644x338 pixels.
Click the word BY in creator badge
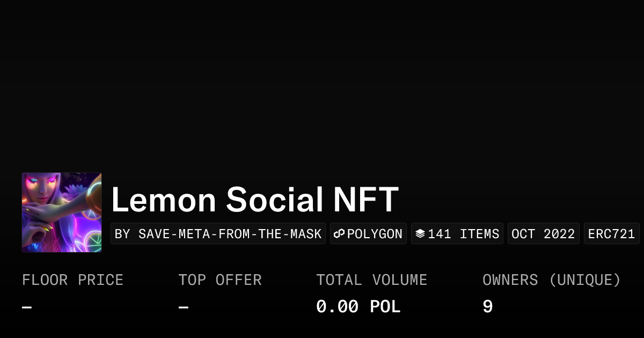tap(123, 234)
